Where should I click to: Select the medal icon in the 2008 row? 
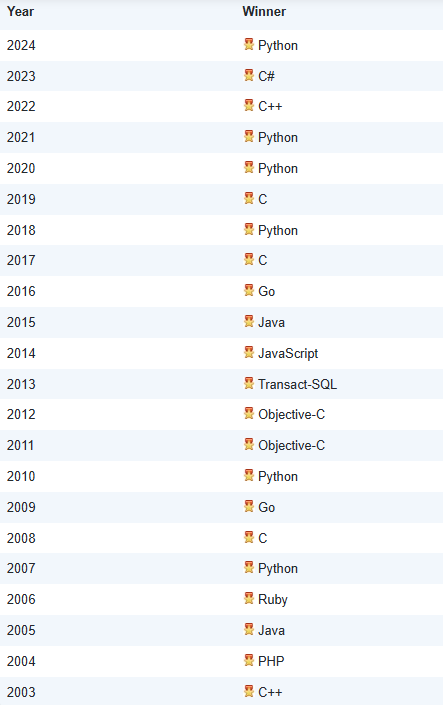coord(249,537)
